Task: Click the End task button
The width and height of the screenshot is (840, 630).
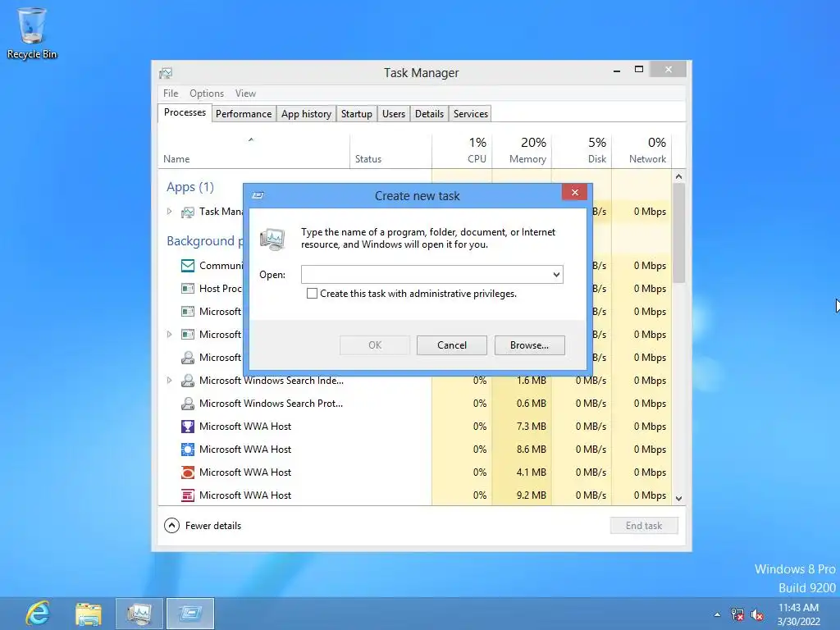Action: (644, 526)
